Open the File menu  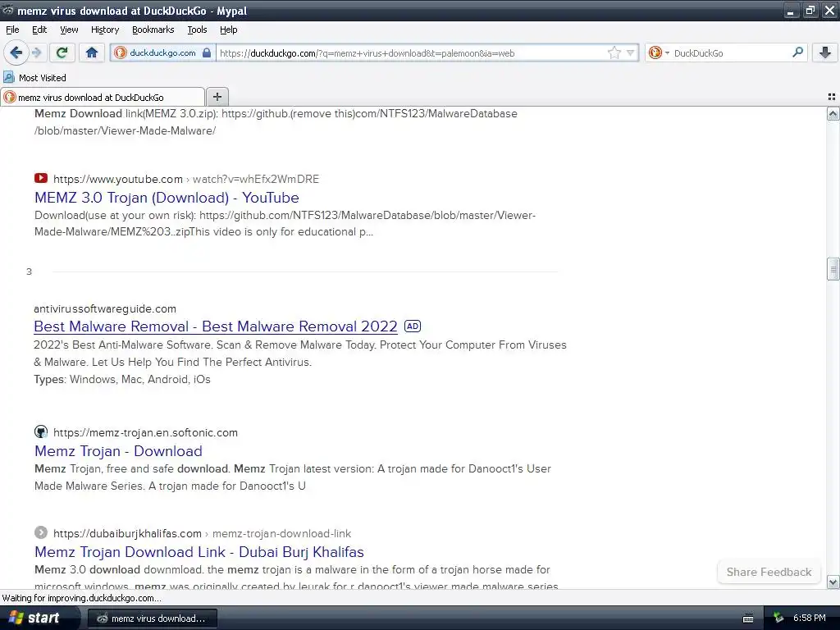pos(12,30)
